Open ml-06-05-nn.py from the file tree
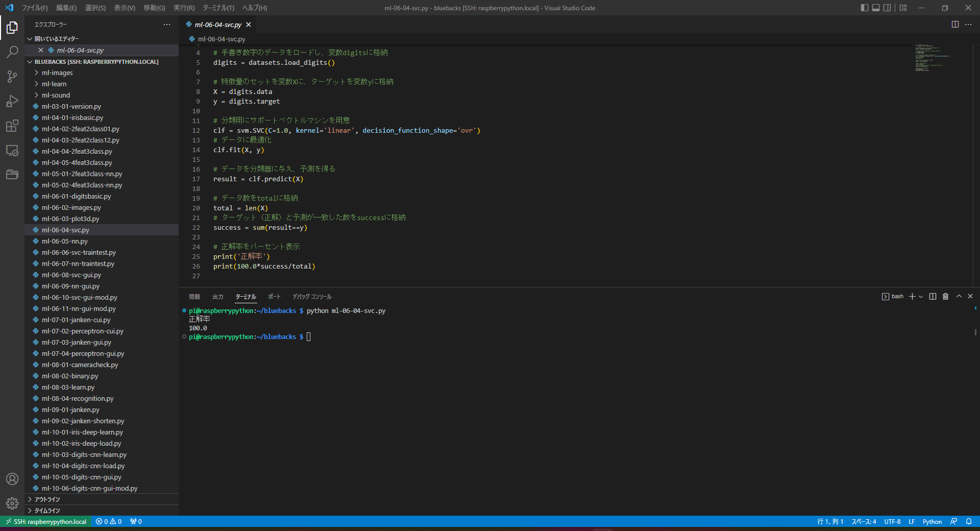 65,241
